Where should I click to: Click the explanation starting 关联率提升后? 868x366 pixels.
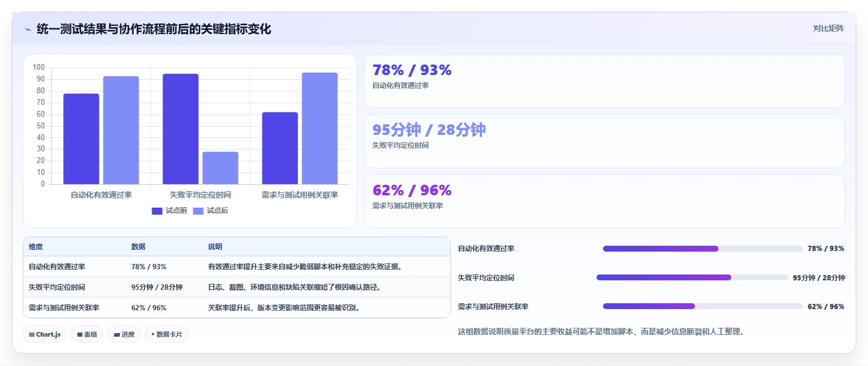(x=284, y=307)
